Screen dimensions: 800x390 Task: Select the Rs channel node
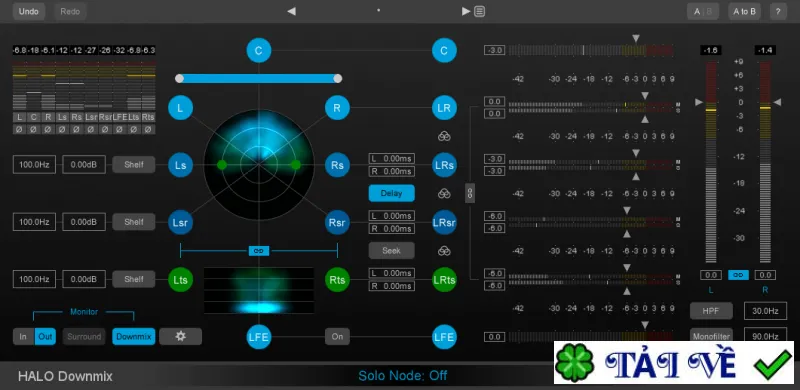[x=337, y=165]
